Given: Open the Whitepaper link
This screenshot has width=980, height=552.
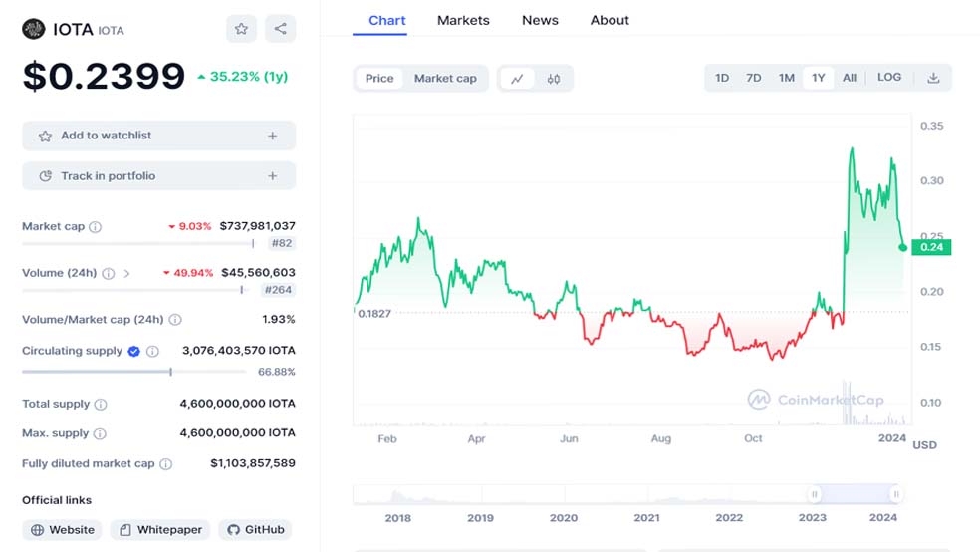Looking at the screenshot, I should pos(161,530).
